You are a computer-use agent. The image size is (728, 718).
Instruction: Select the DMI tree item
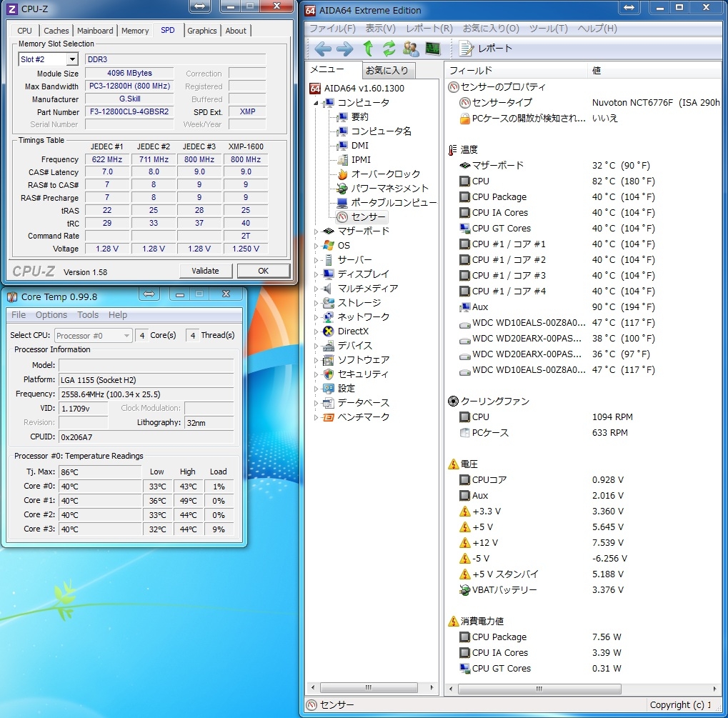pos(359,146)
